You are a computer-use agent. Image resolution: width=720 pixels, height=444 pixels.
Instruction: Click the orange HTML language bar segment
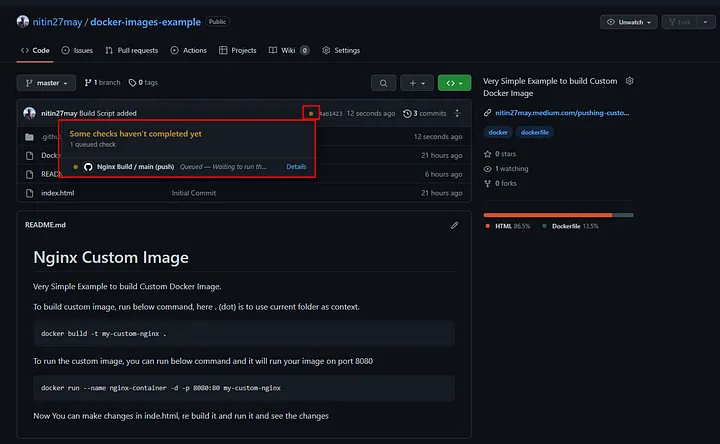coord(548,215)
